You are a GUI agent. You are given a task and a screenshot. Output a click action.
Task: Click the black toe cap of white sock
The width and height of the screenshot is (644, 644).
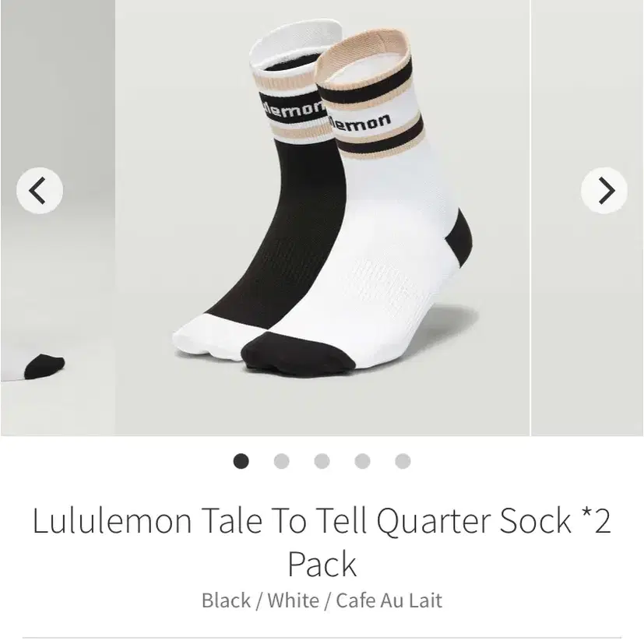[x=297, y=353]
